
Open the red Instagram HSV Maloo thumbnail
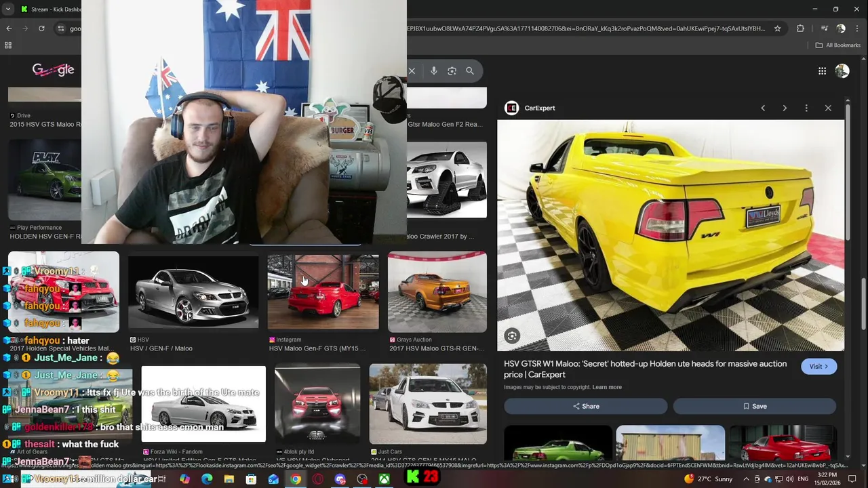point(323,293)
